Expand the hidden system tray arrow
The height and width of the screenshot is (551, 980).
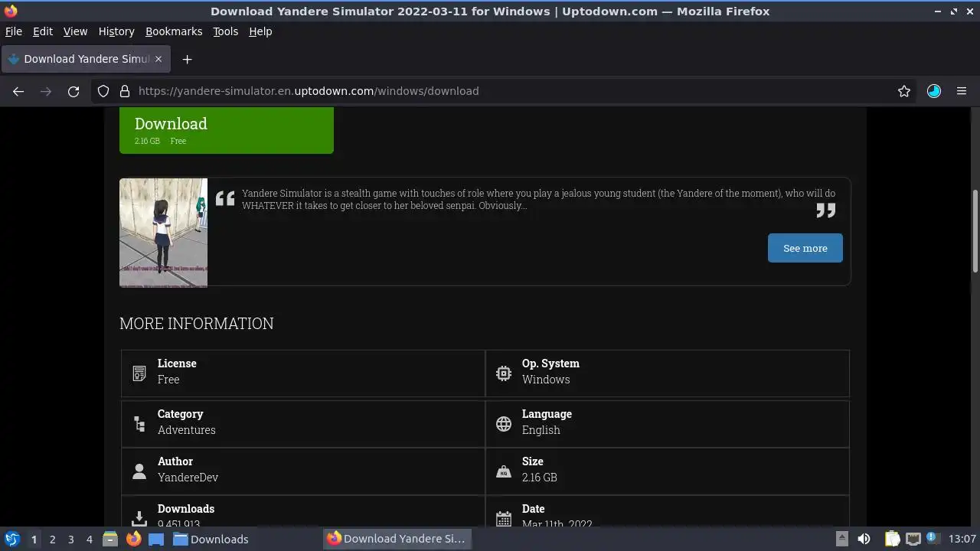pyautogui.click(x=841, y=539)
